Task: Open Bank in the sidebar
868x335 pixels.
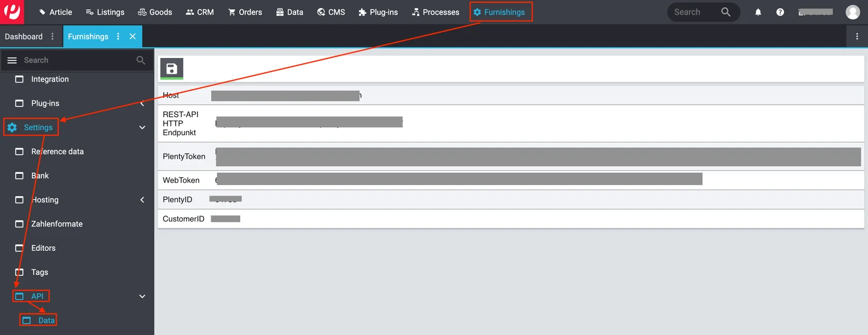Action: [x=40, y=175]
